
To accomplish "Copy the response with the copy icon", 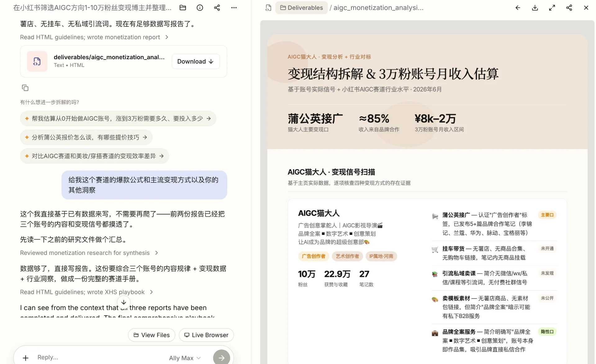I will coord(25,88).
